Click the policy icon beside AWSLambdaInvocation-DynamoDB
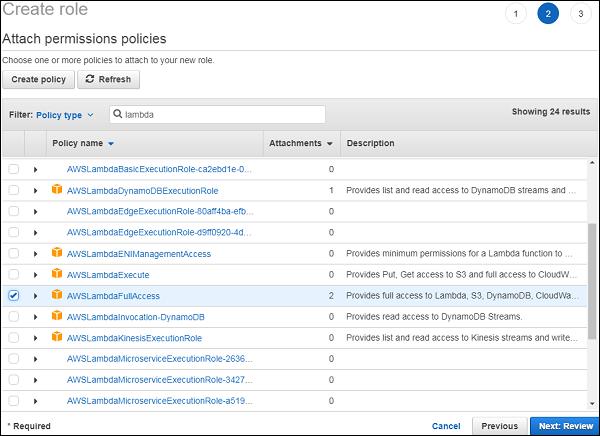Viewport: 600px width, 436px height. click(56, 317)
